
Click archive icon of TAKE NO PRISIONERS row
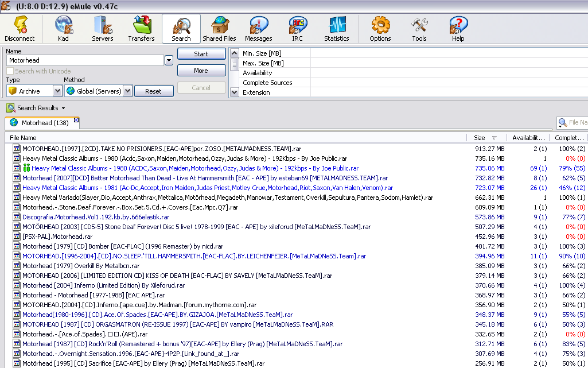click(x=17, y=149)
